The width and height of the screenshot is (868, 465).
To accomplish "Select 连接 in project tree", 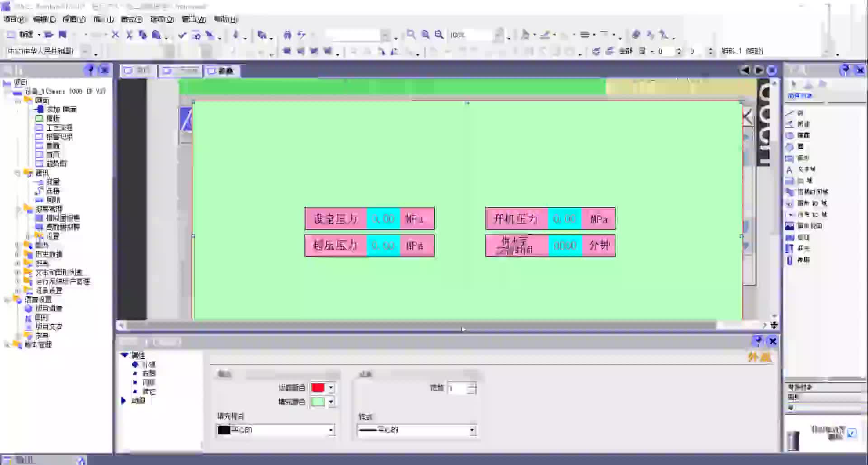I will point(53,191).
